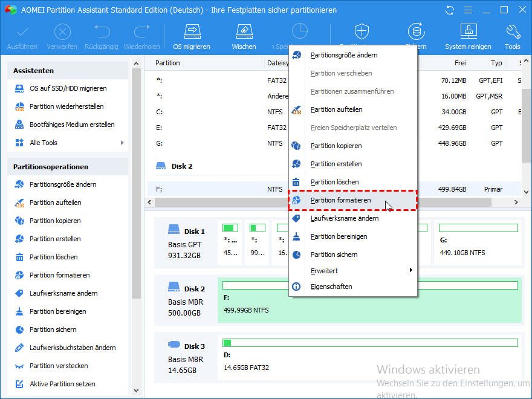Select first small partition block on Disk 1
The height and width of the screenshot is (399, 532).
[230, 242]
